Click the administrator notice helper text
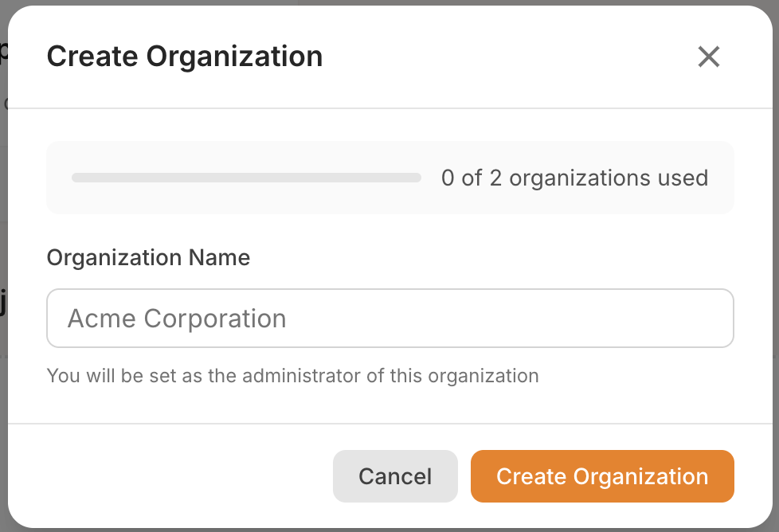Screen dimensions: 779x532 pyautogui.click(x=292, y=375)
